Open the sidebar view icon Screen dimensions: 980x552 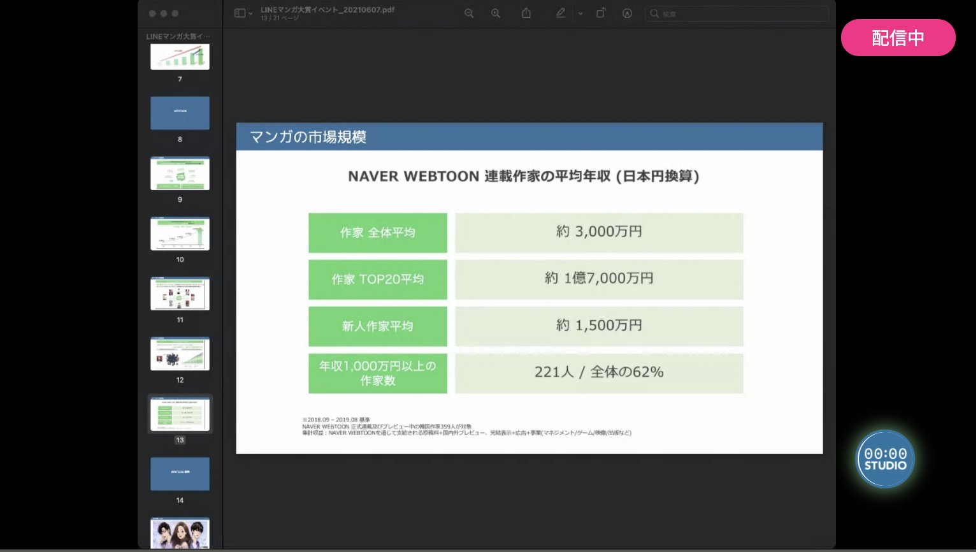click(240, 13)
